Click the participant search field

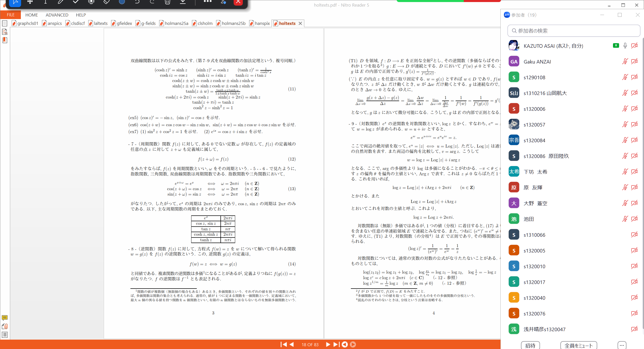tap(574, 31)
